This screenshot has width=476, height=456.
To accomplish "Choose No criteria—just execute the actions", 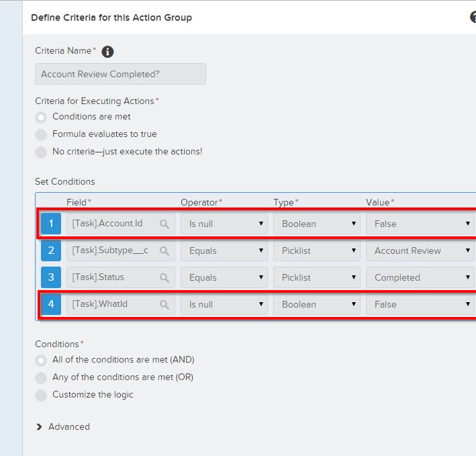I will 42,152.
